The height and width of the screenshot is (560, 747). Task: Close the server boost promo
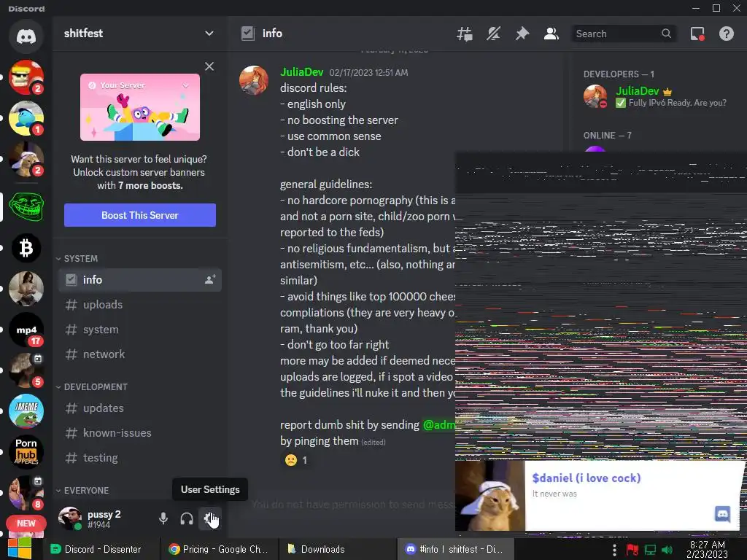coord(209,66)
